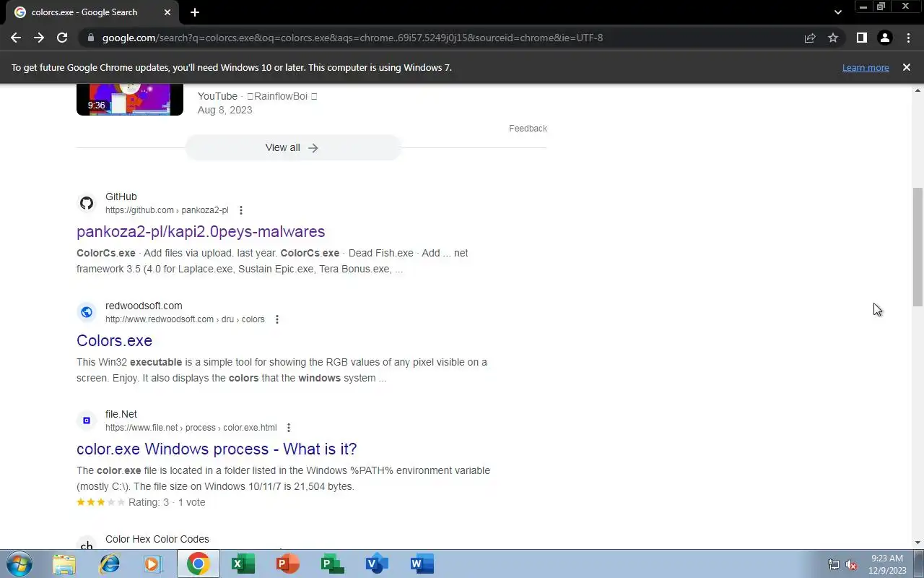Click www.file.net › process URL text
Screen dimensions: 924x578
[x=191, y=428]
